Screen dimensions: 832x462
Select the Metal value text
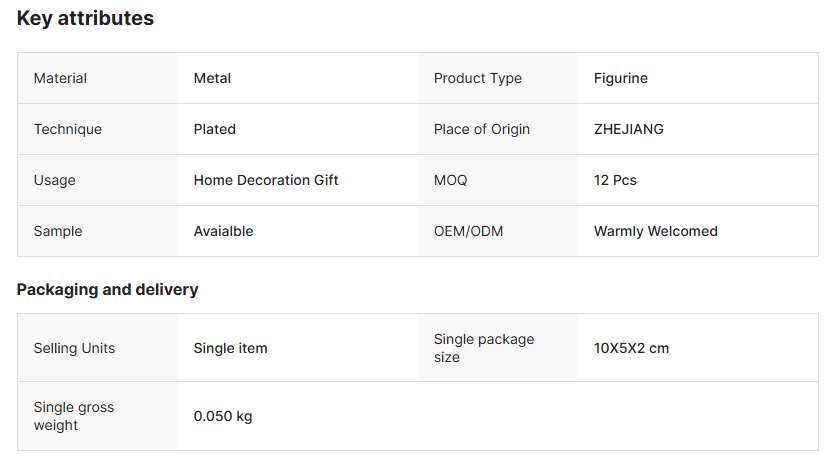point(212,78)
